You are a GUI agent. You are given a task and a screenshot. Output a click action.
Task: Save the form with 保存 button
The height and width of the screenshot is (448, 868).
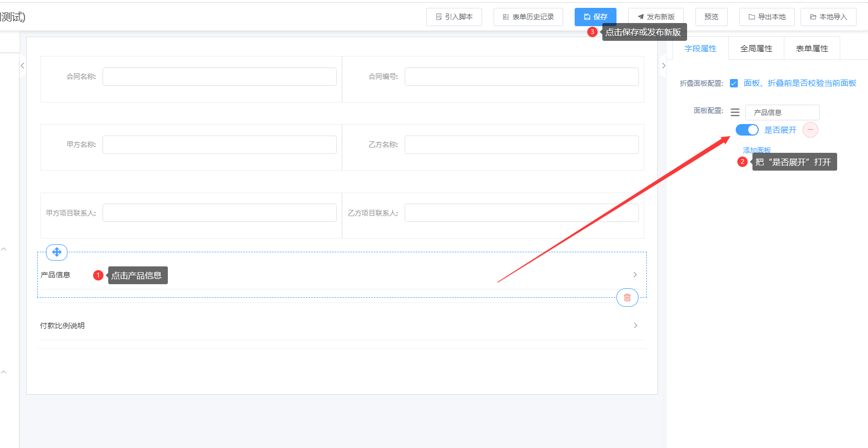596,17
